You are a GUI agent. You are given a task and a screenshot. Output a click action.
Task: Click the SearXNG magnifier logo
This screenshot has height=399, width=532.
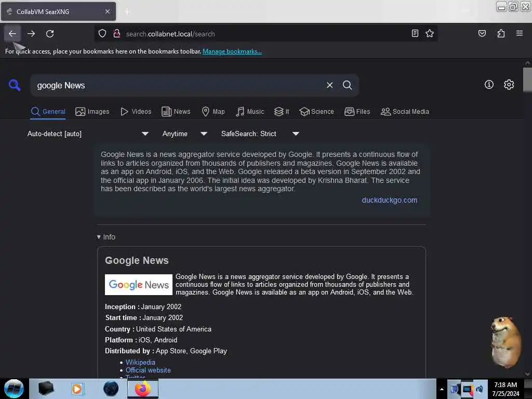(x=15, y=85)
